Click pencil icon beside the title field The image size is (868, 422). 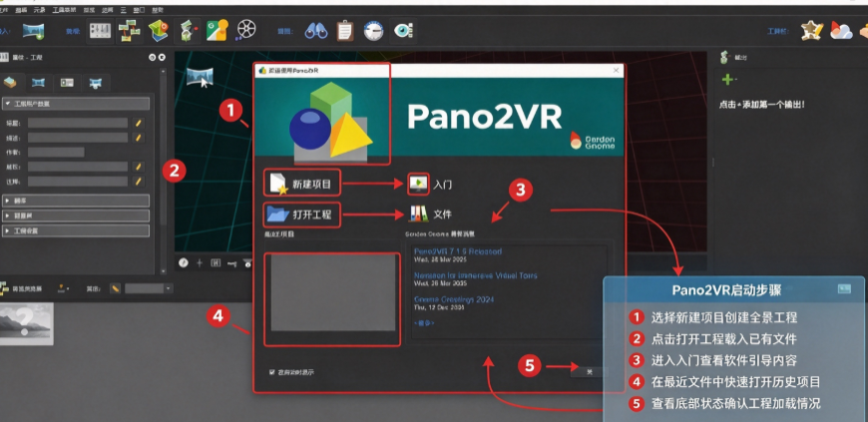(x=139, y=123)
